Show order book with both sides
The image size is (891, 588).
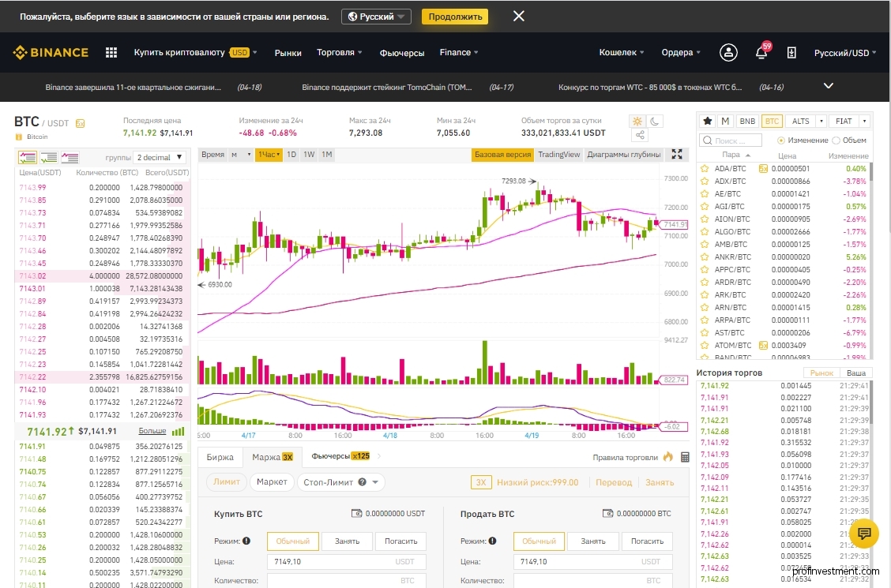[28, 157]
